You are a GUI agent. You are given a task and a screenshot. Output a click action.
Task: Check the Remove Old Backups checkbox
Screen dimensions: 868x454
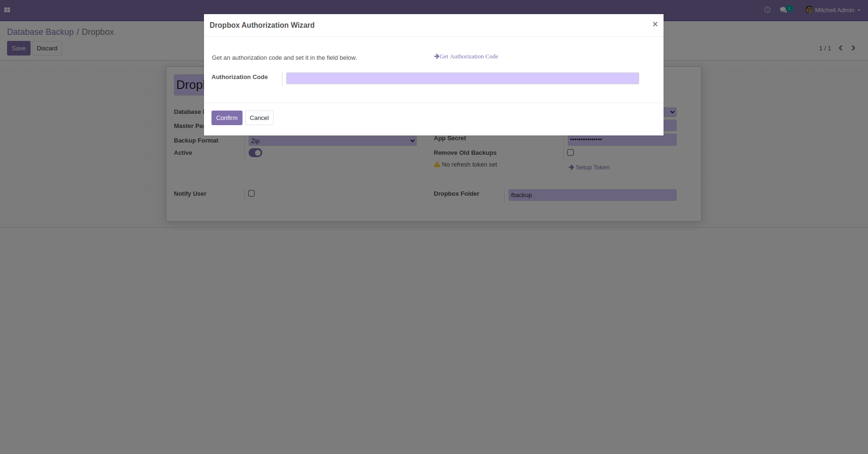coord(571,152)
